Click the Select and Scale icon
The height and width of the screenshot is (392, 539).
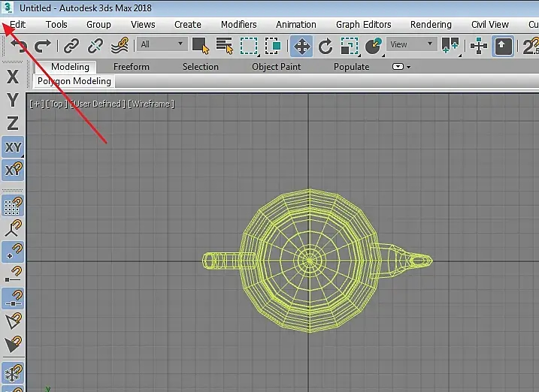pos(350,47)
